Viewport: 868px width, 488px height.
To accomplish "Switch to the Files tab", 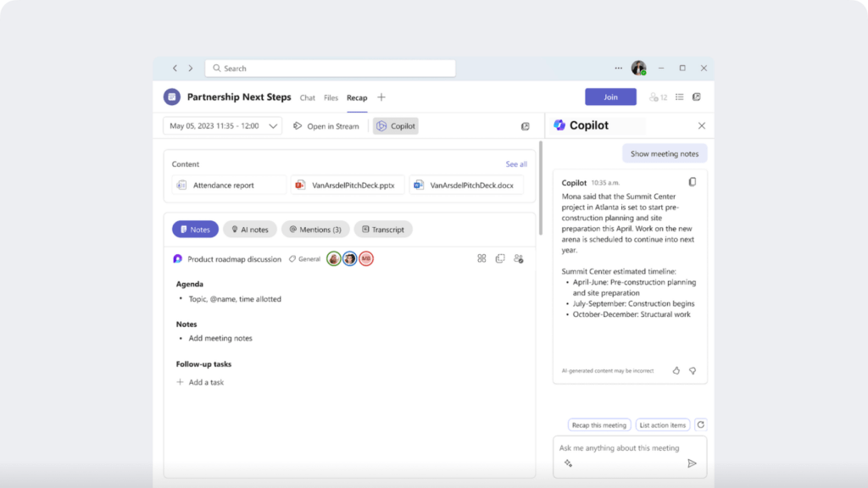I will coord(331,97).
